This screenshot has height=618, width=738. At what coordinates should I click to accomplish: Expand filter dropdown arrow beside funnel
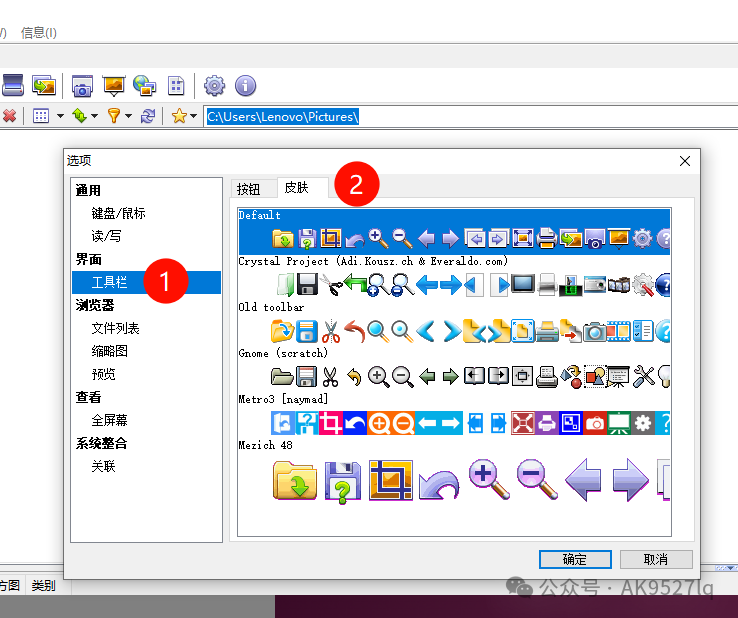[128, 116]
